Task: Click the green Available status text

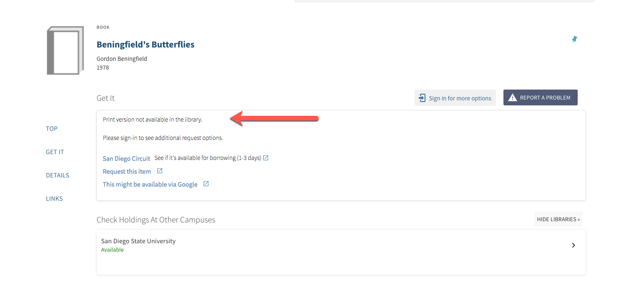Action: click(x=113, y=250)
